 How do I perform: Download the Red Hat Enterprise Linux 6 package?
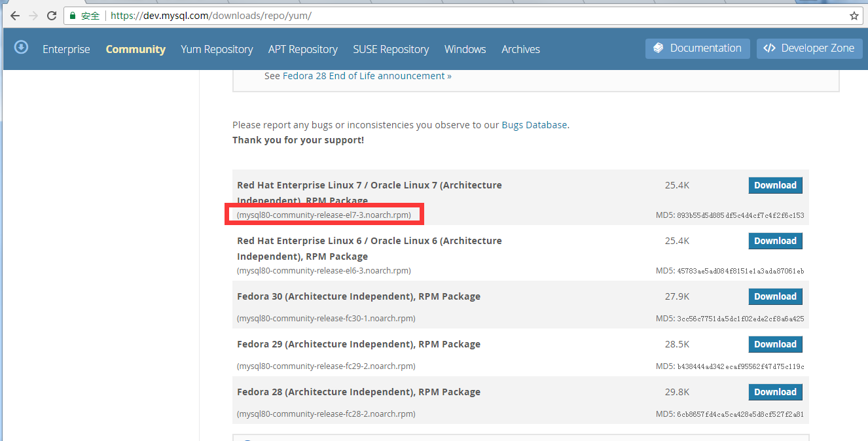point(775,241)
